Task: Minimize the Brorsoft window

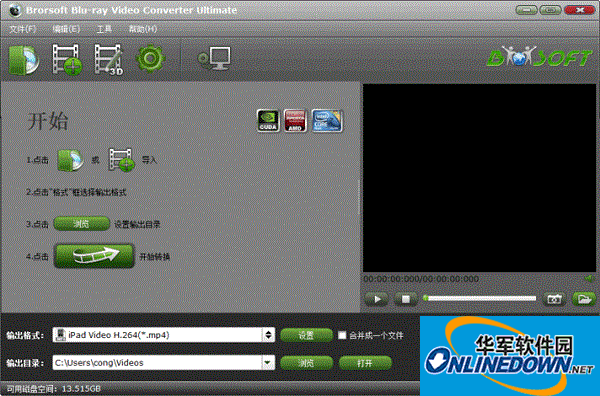Action: coord(526,10)
